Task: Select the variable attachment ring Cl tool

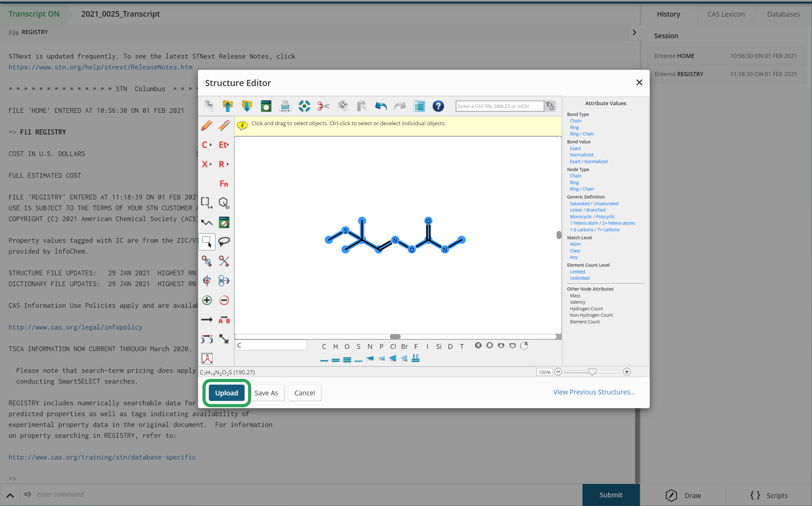Action: click(x=224, y=202)
